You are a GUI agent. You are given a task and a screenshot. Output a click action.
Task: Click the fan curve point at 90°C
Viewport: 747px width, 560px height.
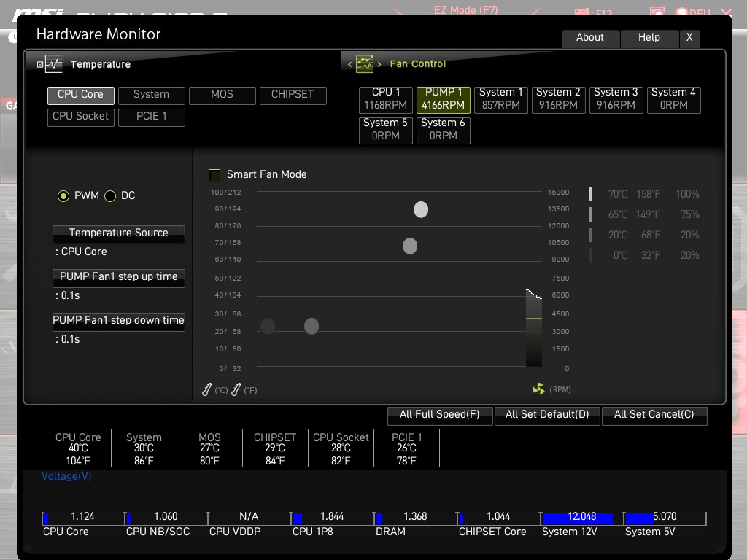click(x=421, y=209)
